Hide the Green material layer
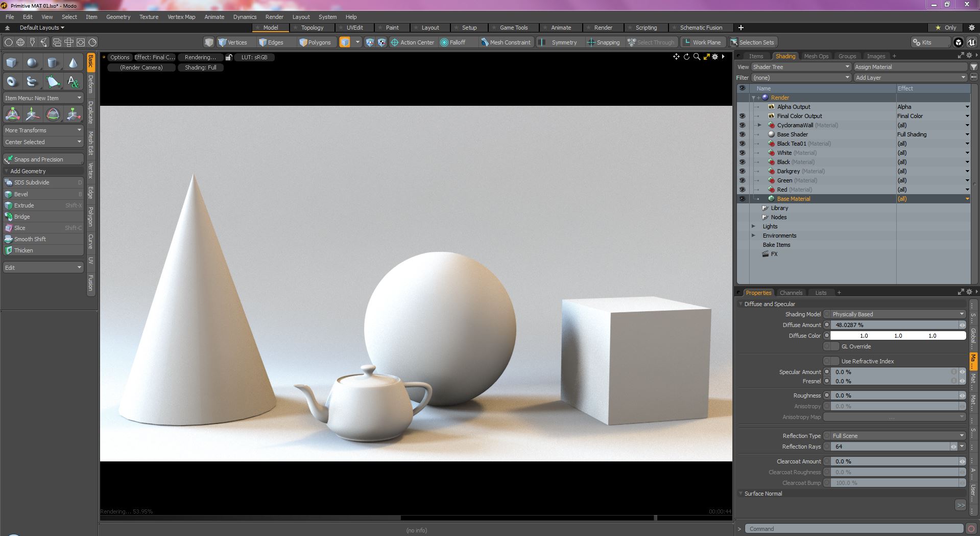This screenshot has width=980, height=536. [742, 180]
